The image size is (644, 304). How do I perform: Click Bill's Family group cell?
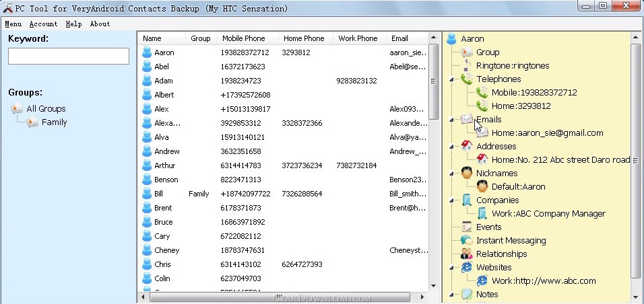point(199,194)
